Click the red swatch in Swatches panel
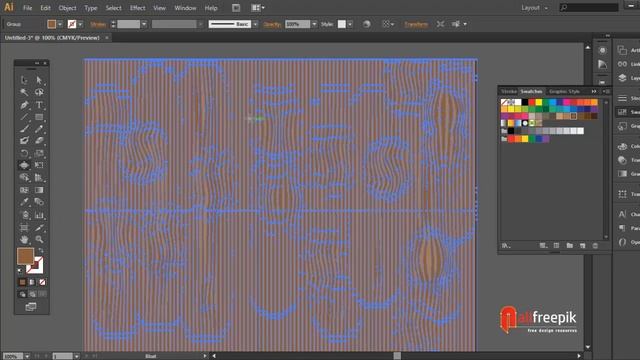 (x=531, y=102)
